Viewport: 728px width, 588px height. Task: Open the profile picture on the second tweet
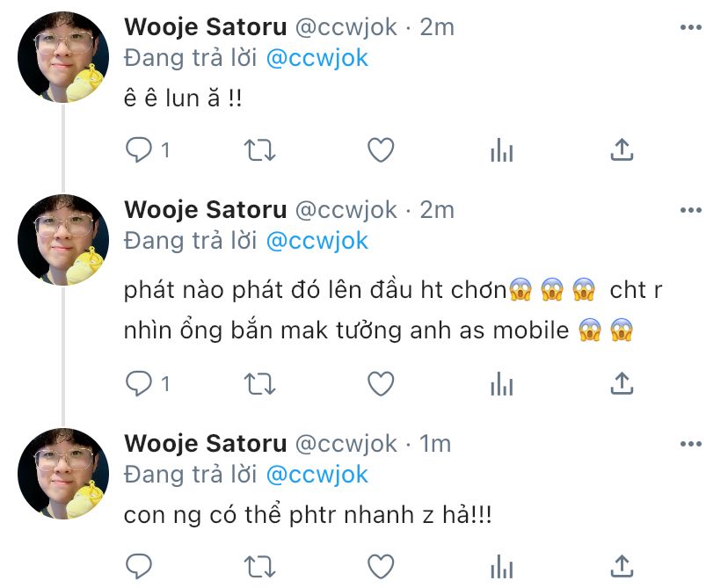[x=63, y=240]
